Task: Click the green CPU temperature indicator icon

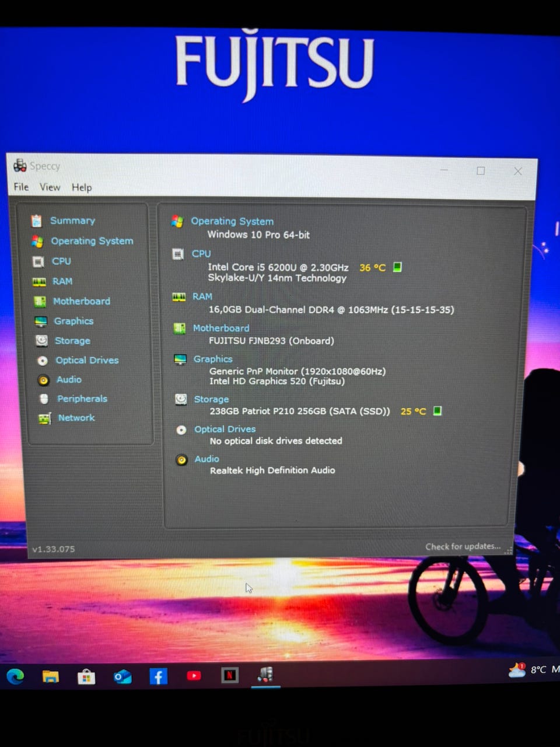Action: coord(397,267)
